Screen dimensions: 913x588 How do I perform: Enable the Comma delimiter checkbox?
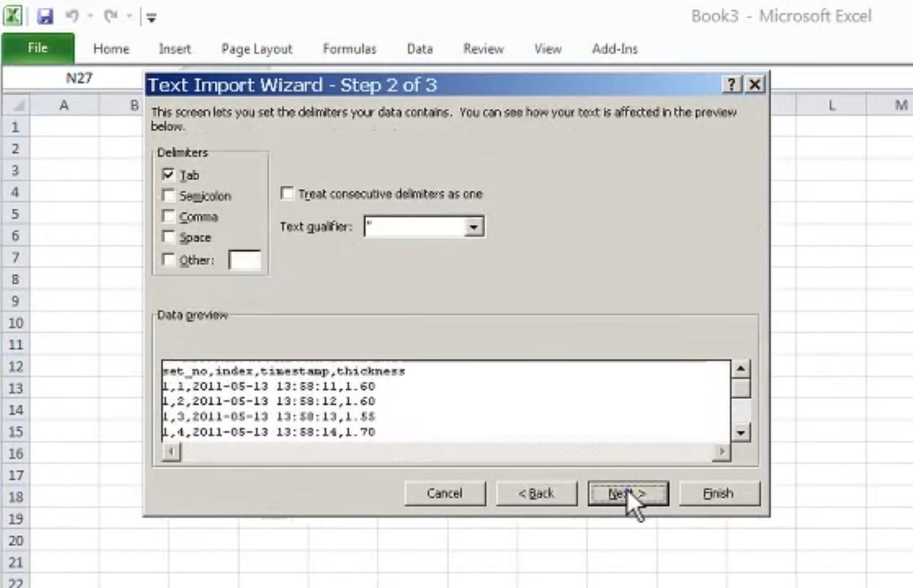point(169,217)
